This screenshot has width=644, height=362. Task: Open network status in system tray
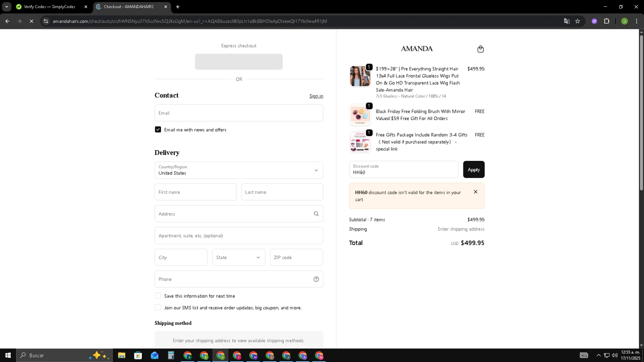tap(607, 355)
